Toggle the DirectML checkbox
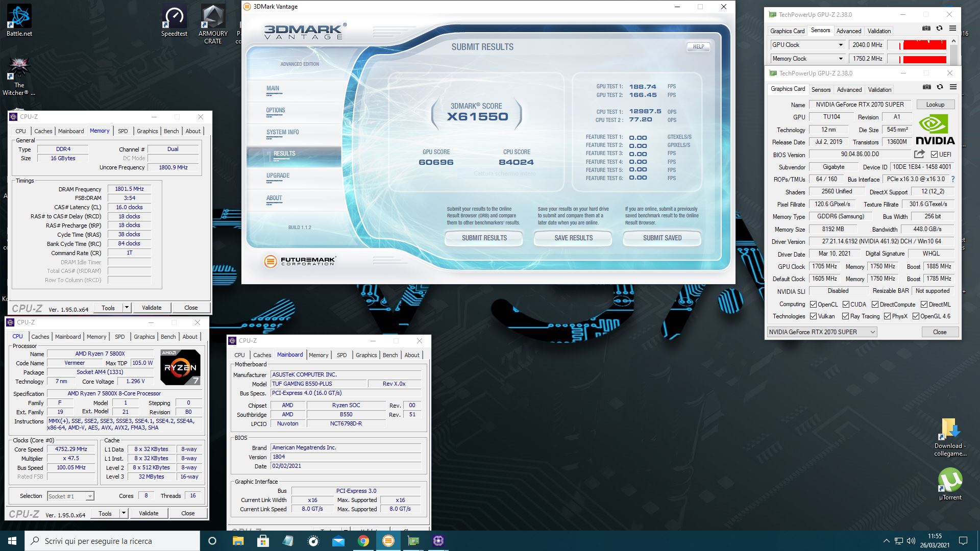Image resolution: width=980 pixels, height=551 pixels. point(924,305)
